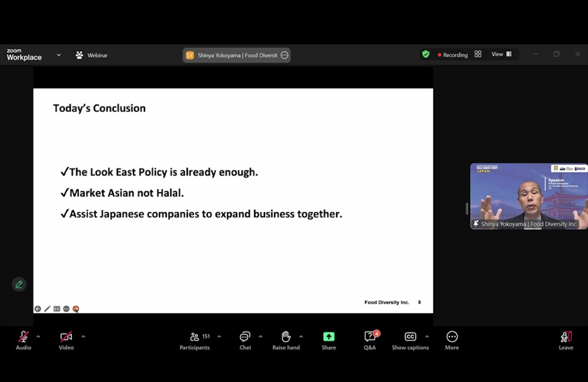Select the Shinya Yokoyama speaker tab
The height and width of the screenshot is (382, 588).
236,55
